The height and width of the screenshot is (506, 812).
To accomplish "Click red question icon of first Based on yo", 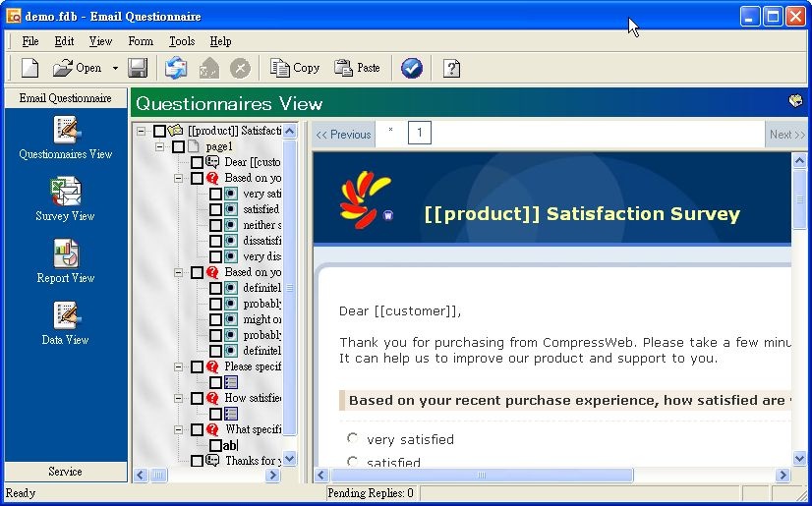I will pyautogui.click(x=212, y=178).
